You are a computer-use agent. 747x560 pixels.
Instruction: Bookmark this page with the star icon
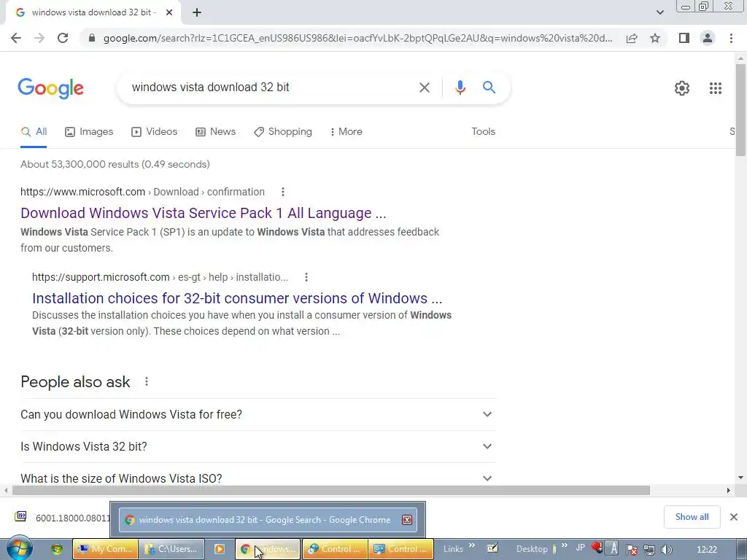(655, 38)
